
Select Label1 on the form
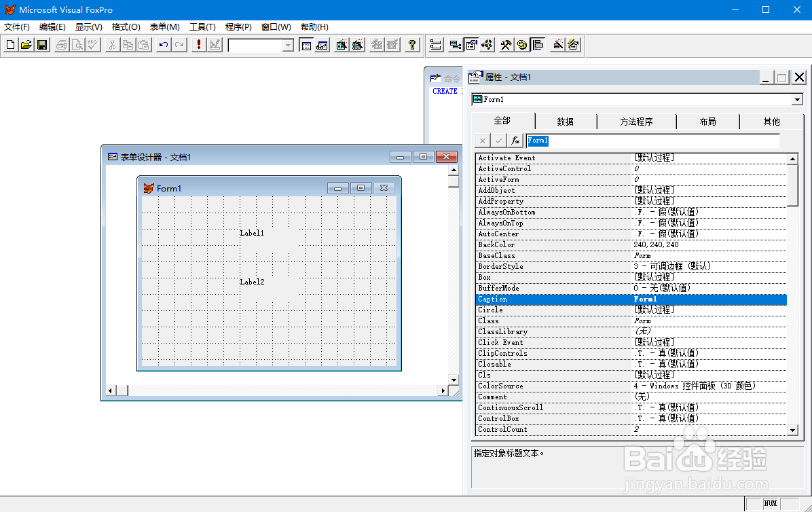pyautogui.click(x=252, y=233)
